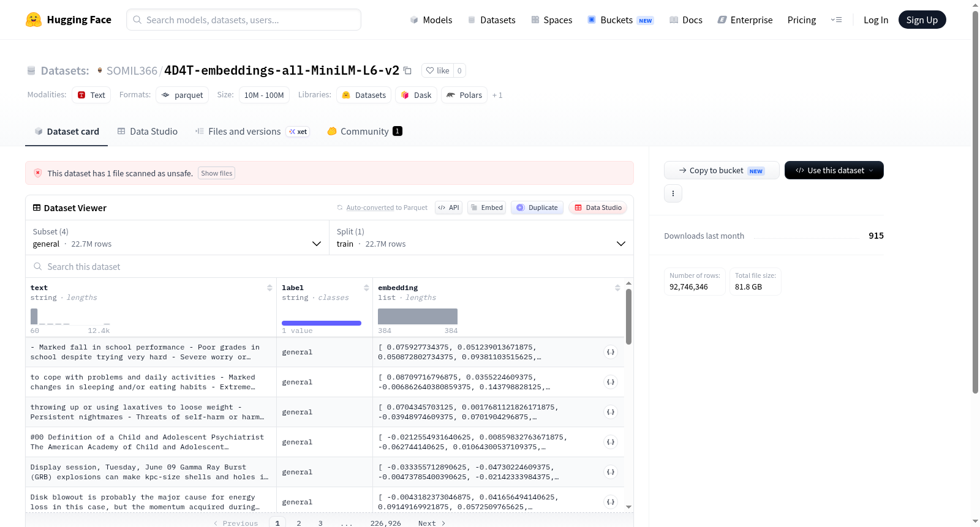Sort by the embedding column
This screenshot has height=527, width=980.
pos(617,288)
